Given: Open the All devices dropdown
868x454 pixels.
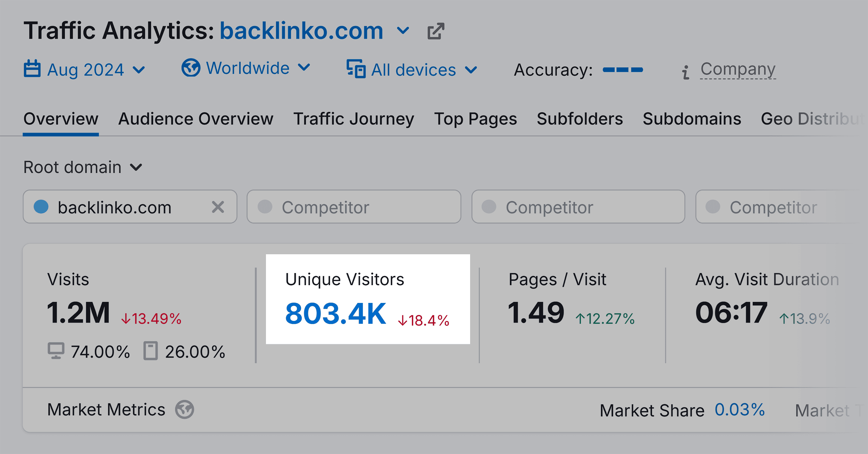Looking at the screenshot, I should (x=412, y=69).
